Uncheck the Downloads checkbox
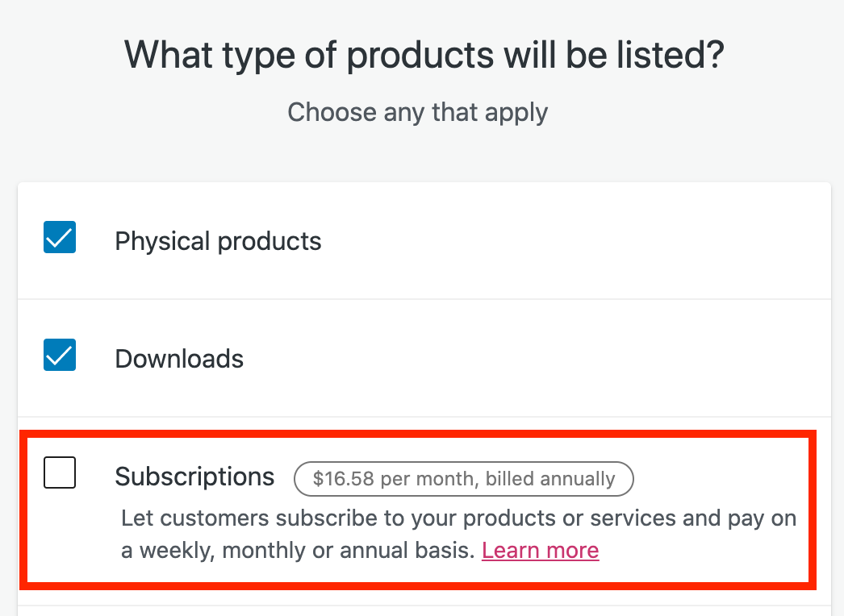844x616 pixels. coord(60,355)
